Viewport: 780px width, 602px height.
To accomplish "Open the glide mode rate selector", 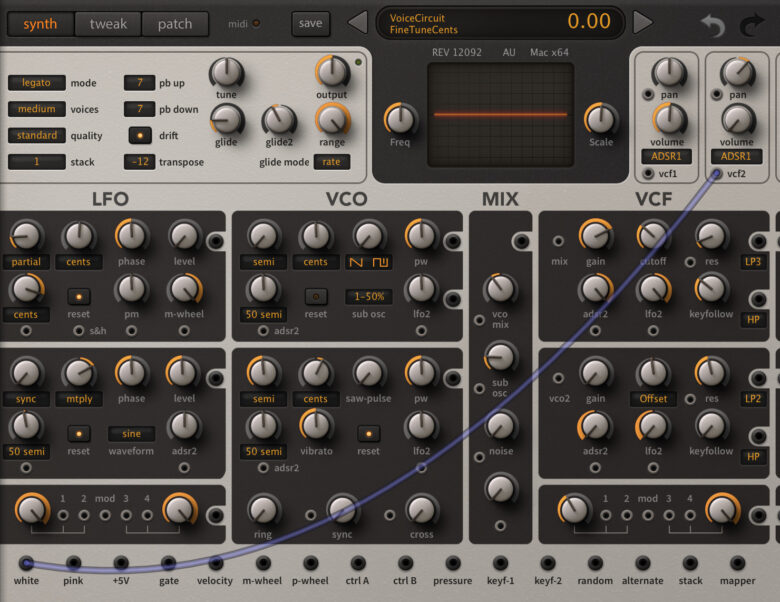I will (331, 162).
